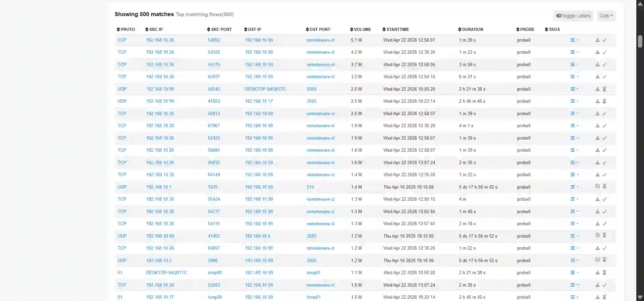Sort table by DURATION column
Screen dimensions: 644x301
tap(471, 30)
